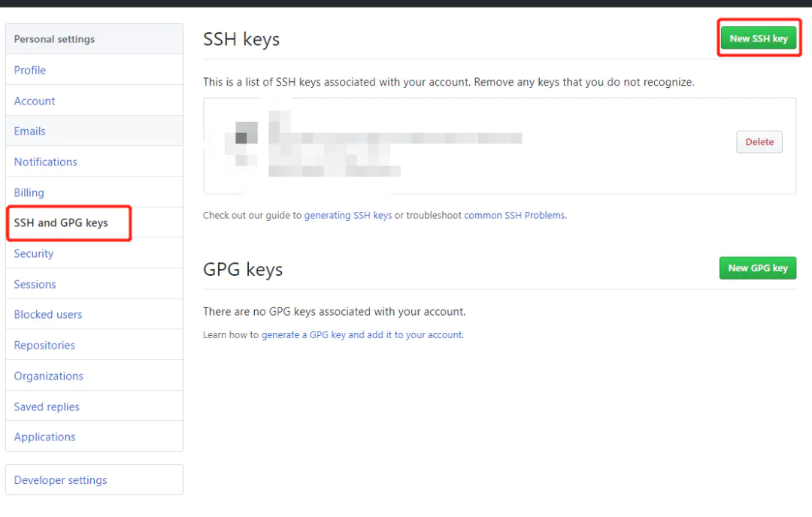The width and height of the screenshot is (812, 517).
Task: Open the Blocked users page
Action: 48,314
